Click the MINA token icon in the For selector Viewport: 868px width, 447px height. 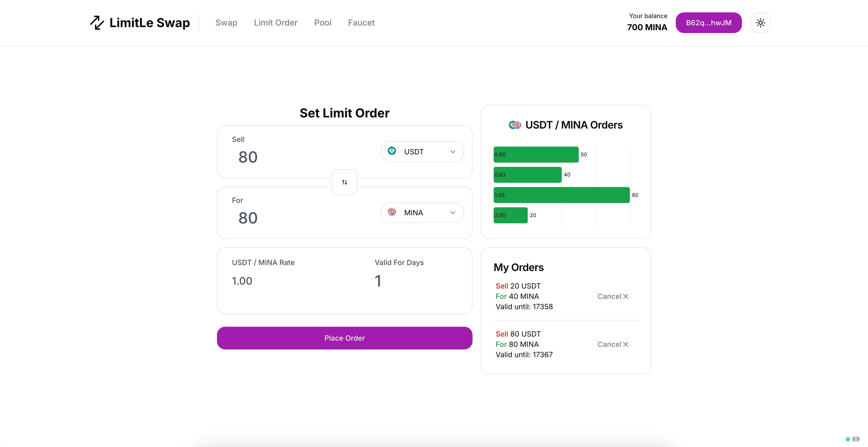click(x=392, y=212)
